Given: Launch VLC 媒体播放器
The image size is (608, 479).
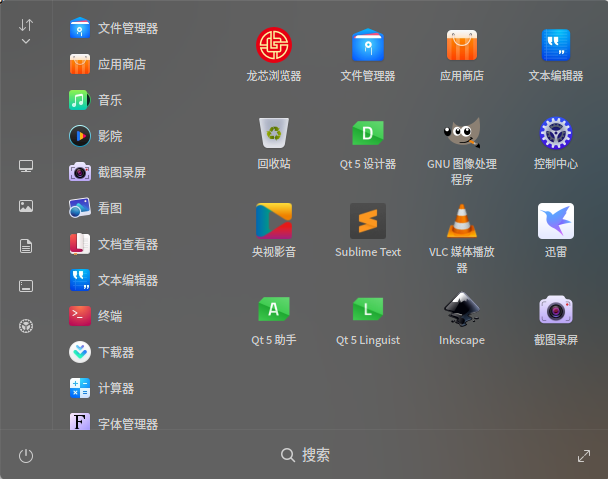Looking at the screenshot, I should [462, 239].
